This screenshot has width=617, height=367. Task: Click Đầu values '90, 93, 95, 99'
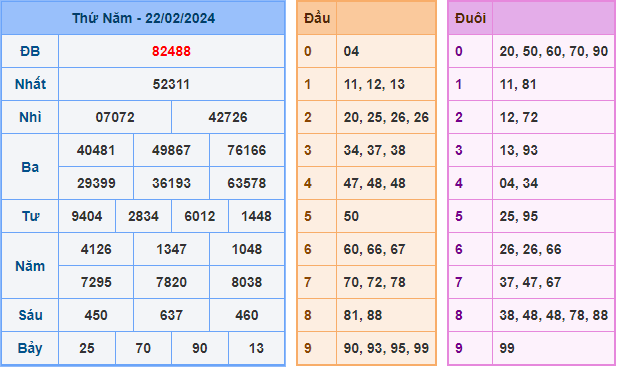pyautogui.click(x=386, y=348)
